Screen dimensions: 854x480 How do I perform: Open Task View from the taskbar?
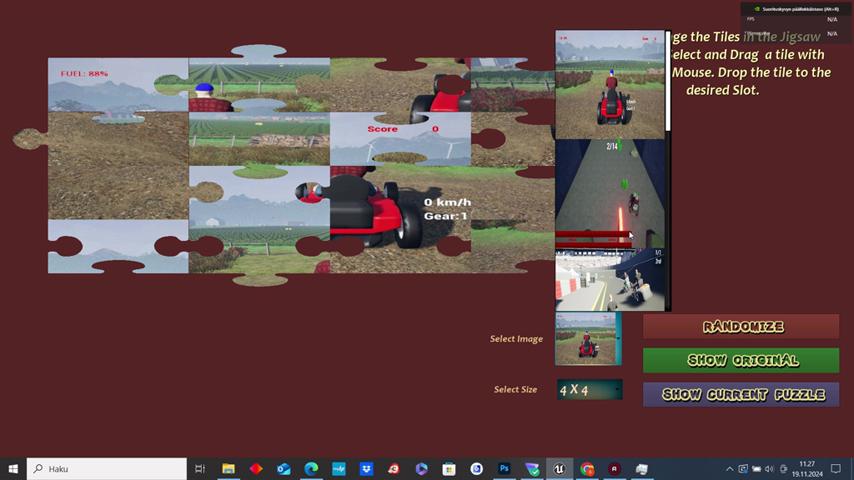tap(200, 469)
